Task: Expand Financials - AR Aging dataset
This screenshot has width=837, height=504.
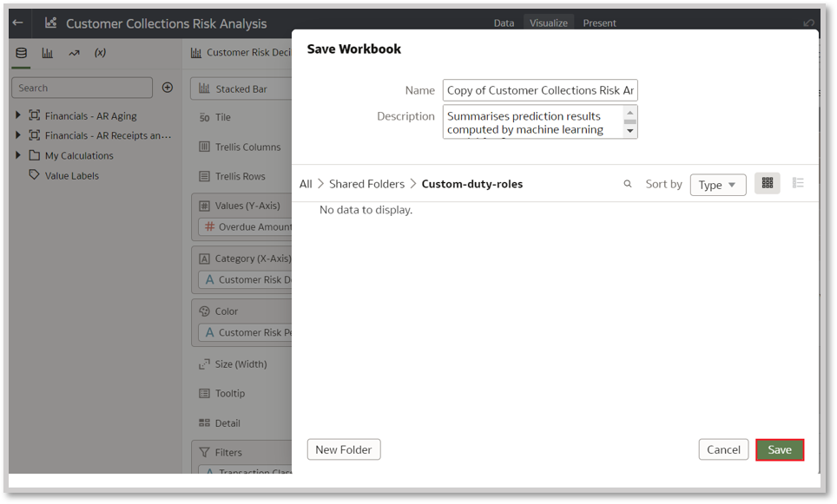Action: click(x=18, y=115)
